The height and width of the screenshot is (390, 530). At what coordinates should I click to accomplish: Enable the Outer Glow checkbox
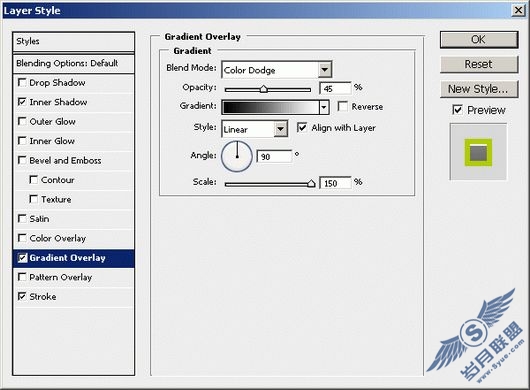tap(22, 121)
